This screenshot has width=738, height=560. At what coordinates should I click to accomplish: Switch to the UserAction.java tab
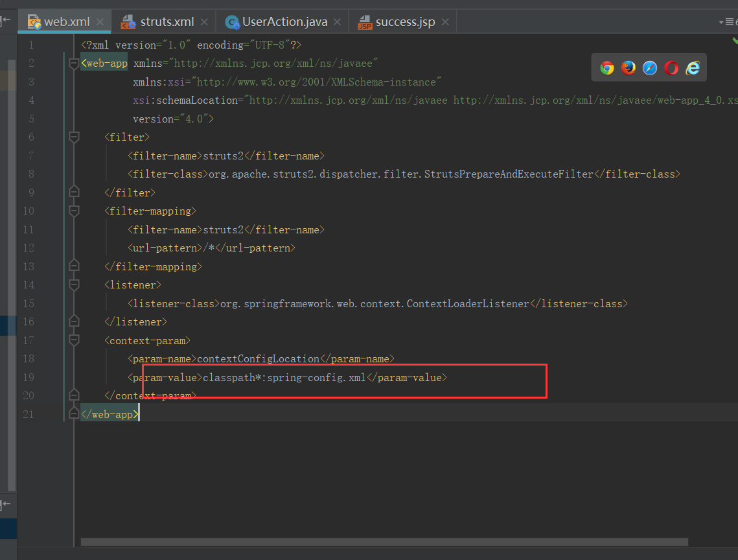point(283,21)
